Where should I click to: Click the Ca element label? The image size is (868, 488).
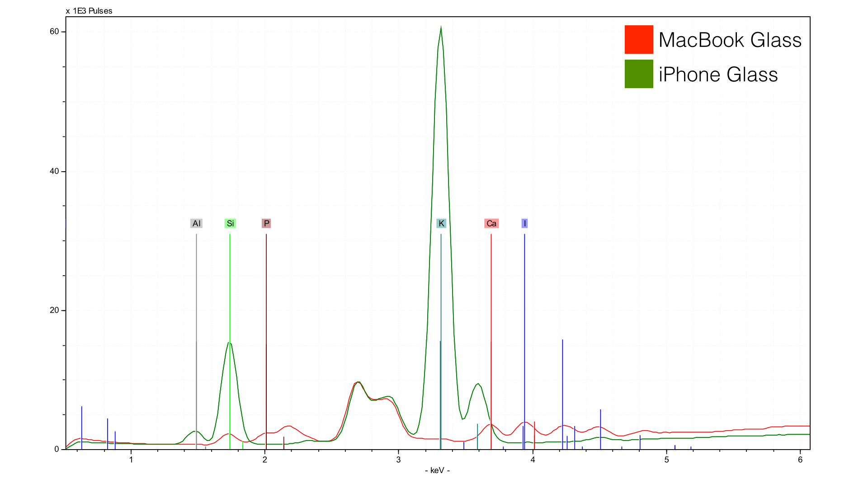click(x=491, y=224)
